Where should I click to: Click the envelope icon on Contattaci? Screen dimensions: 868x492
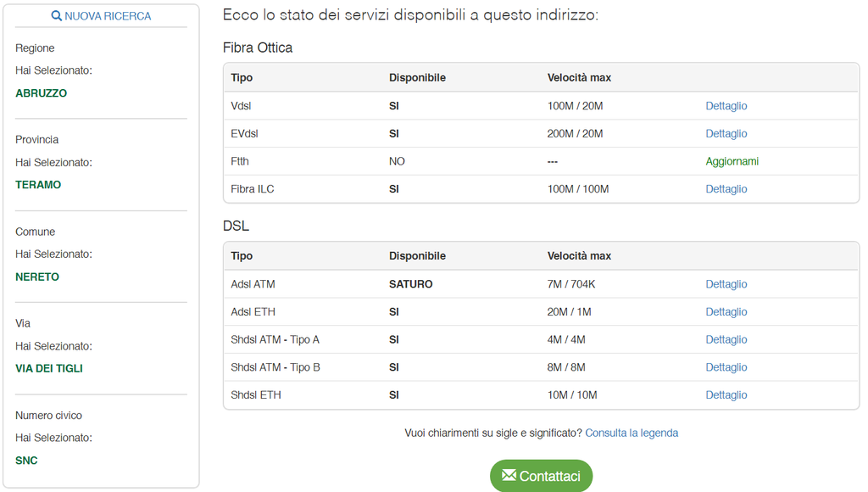[509, 475]
